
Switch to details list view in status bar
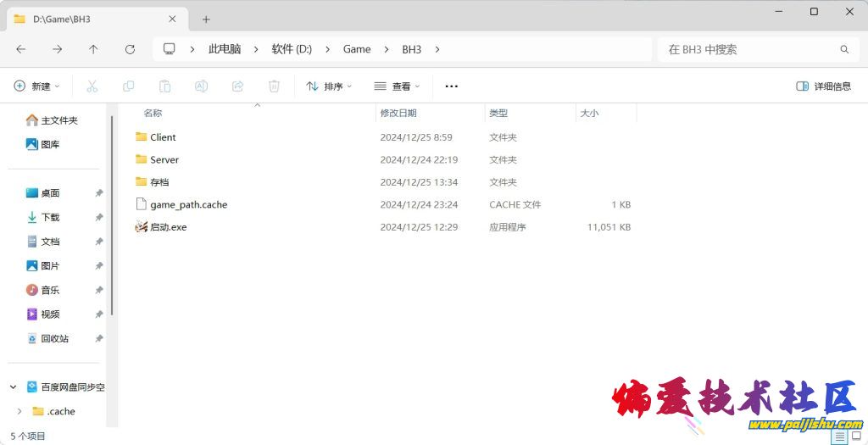(838, 437)
